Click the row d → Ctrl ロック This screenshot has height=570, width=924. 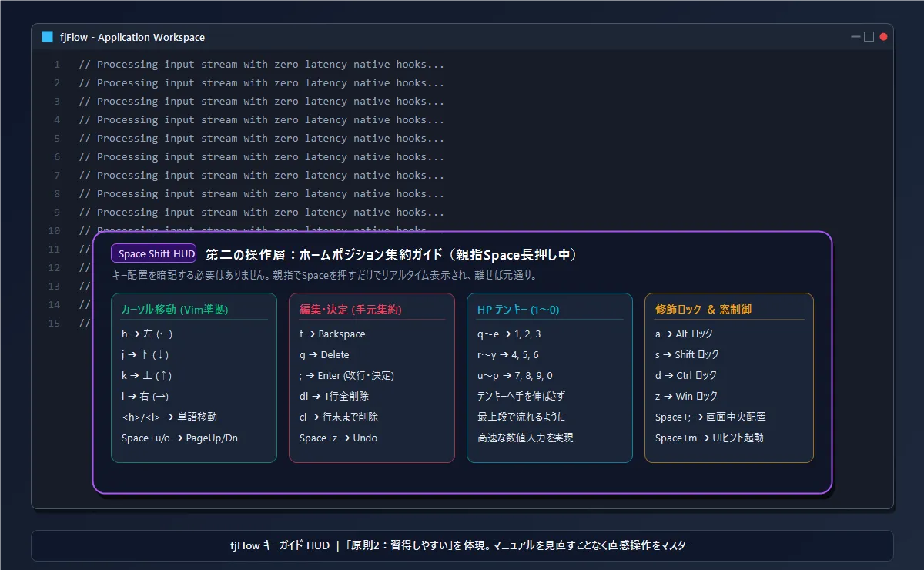point(686,376)
